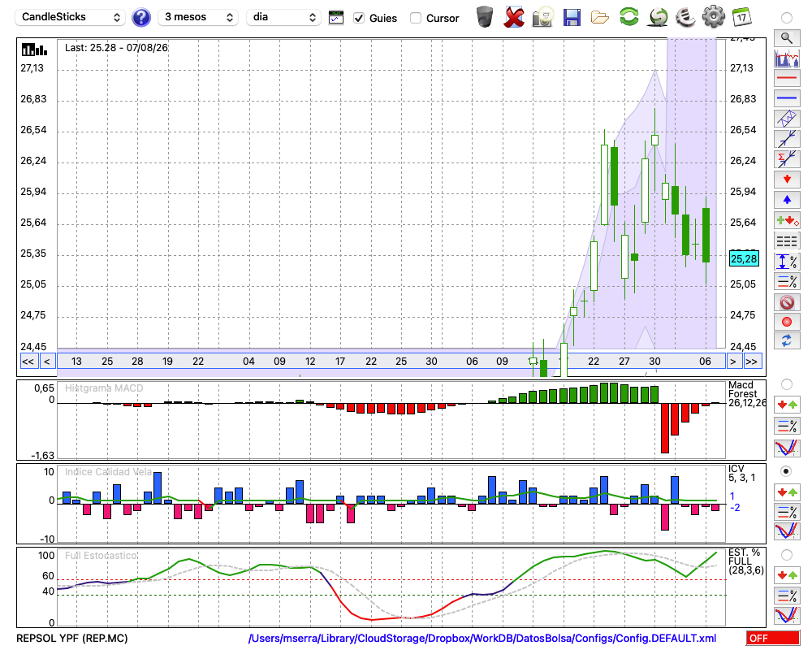Click the Config.DEFAULT.xml file path link

coord(482,638)
